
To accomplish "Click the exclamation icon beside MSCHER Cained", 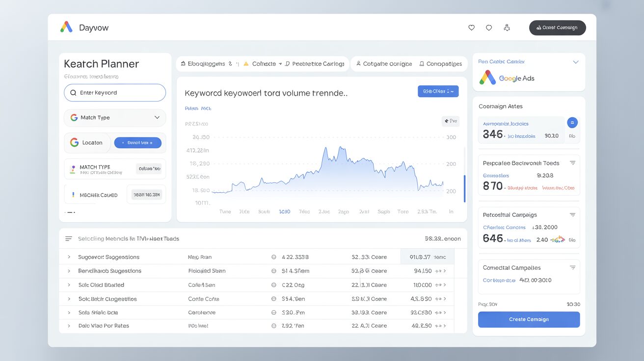I will tap(73, 195).
